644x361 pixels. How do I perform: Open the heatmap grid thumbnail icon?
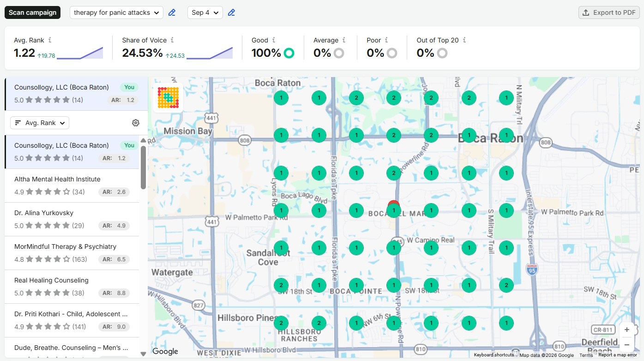click(168, 97)
